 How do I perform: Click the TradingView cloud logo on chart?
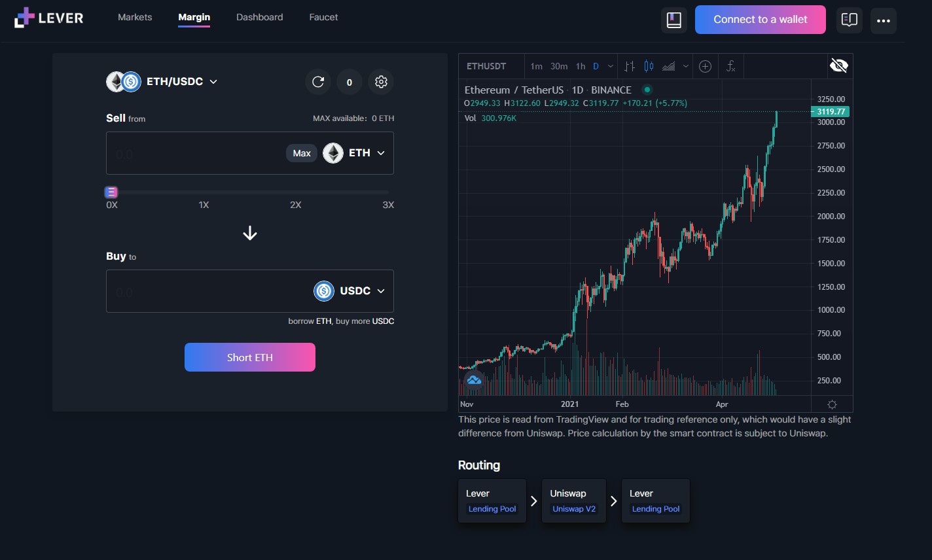point(474,380)
